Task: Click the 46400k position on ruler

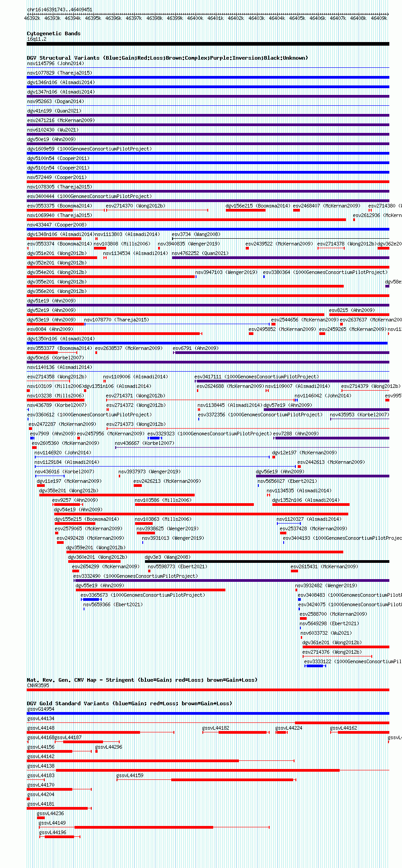Action: 195,18
